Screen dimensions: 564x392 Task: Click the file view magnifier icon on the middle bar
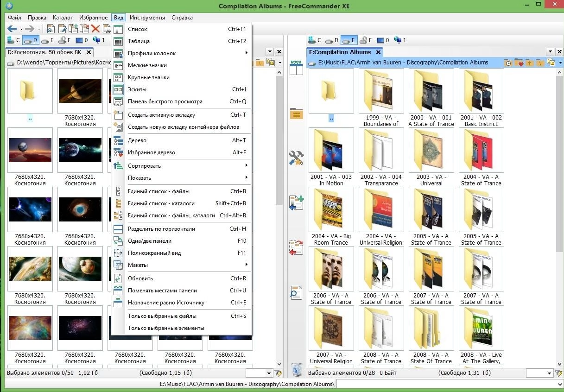coord(296,292)
